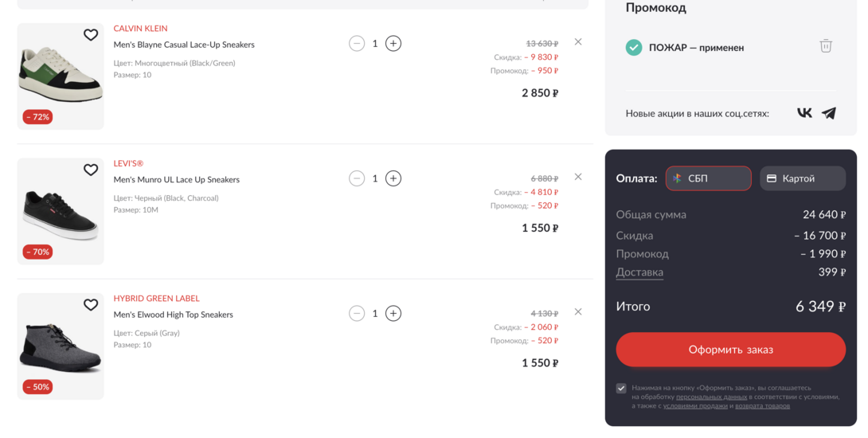Open the Telegram channel icon
This screenshot has width=868, height=438.
click(x=829, y=113)
